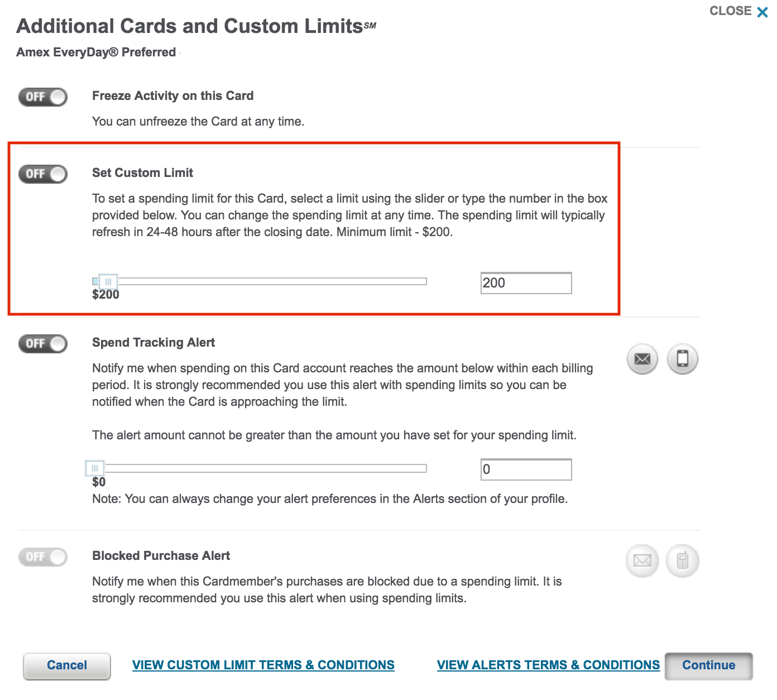The image size is (777, 700).
Task: Open View Custom Limit Terms & Conditions
Action: pyautogui.click(x=263, y=665)
